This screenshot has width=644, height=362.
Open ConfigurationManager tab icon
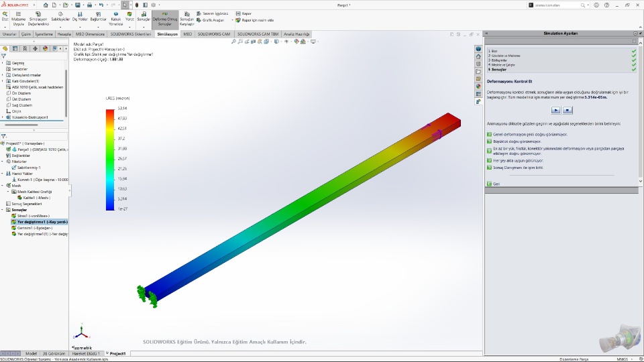(x=25, y=48)
